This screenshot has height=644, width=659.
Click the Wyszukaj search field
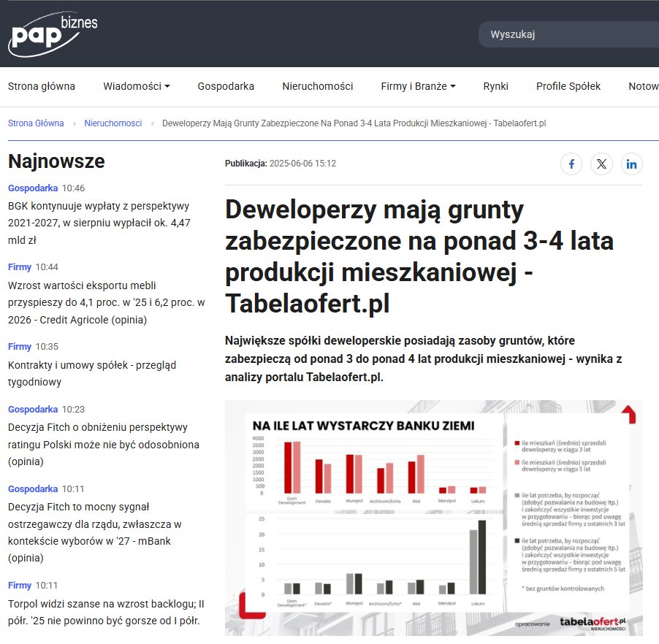568,34
